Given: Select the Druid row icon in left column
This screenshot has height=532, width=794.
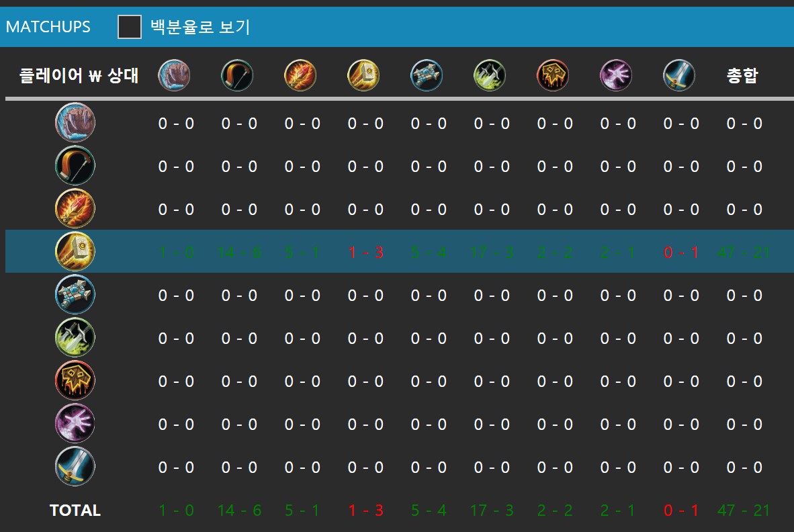Looking at the screenshot, I should click(75, 123).
